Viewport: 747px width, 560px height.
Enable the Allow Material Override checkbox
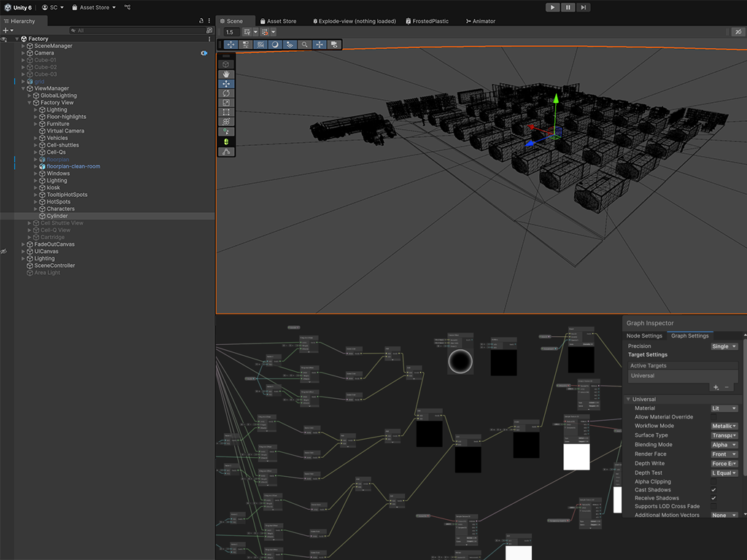coord(713,417)
